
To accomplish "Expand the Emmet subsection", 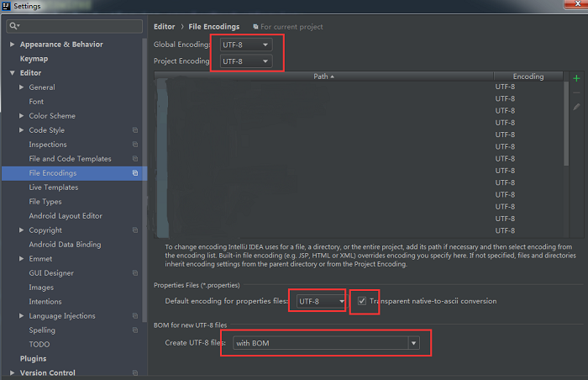I will 21,258.
